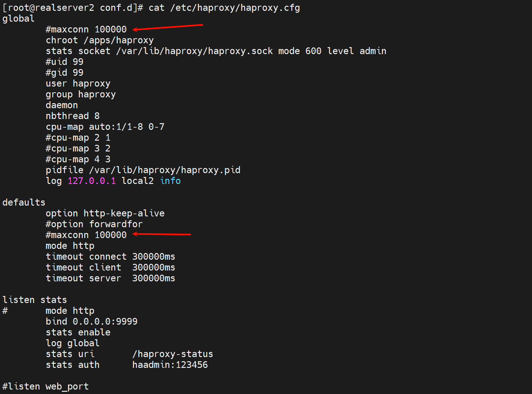Click the red arrow beside global maxconn
532x394 pixels.
[x=167, y=27]
